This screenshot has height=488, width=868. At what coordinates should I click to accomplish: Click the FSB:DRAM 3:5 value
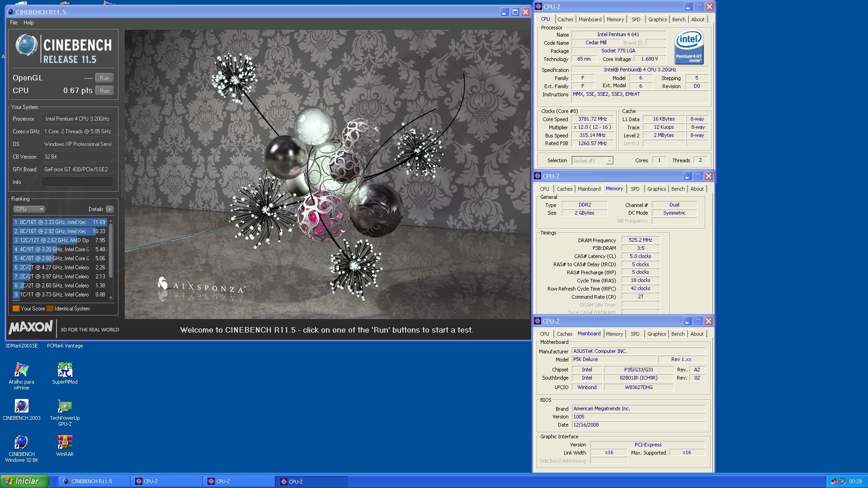click(641, 249)
